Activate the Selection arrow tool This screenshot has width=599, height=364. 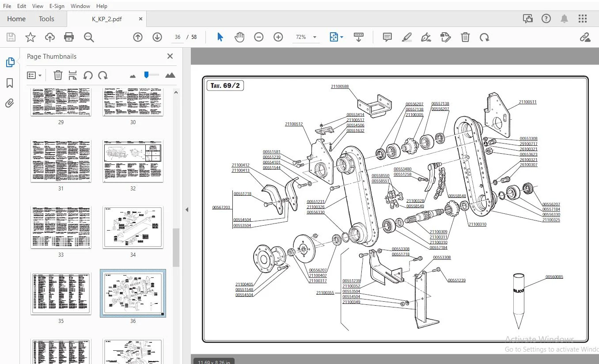(220, 37)
